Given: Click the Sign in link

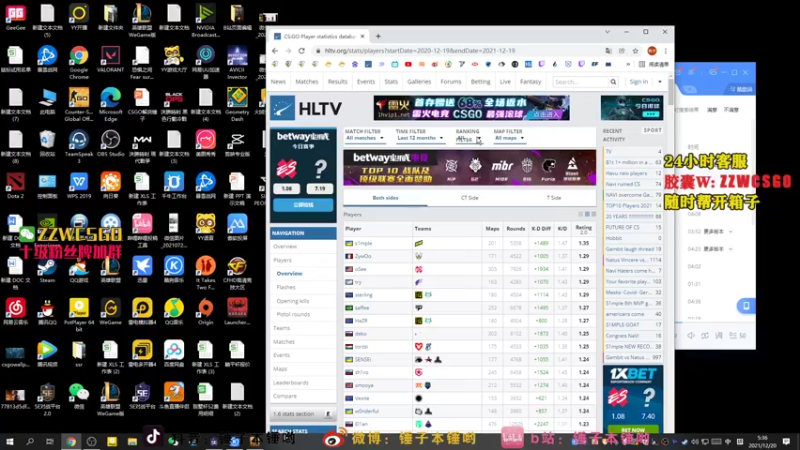Looking at the screenshot, I should 638,82.
